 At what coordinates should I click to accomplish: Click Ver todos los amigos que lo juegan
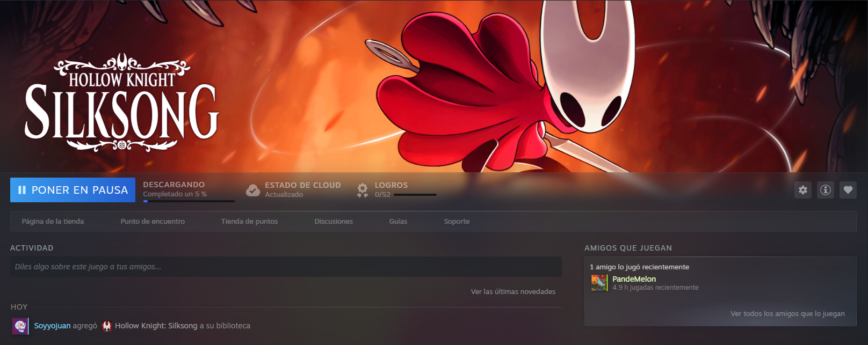(x=787, y=314)
